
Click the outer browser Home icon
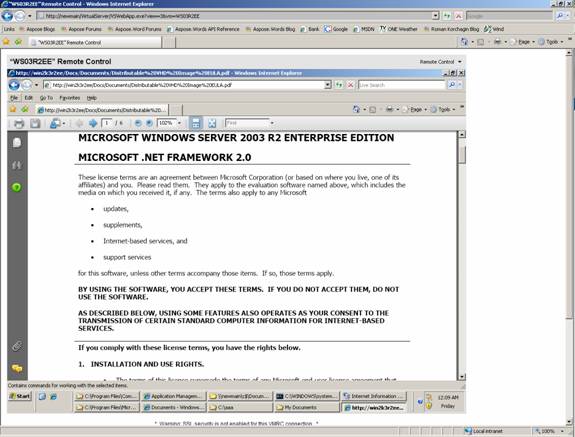click(x=464, y=42)
